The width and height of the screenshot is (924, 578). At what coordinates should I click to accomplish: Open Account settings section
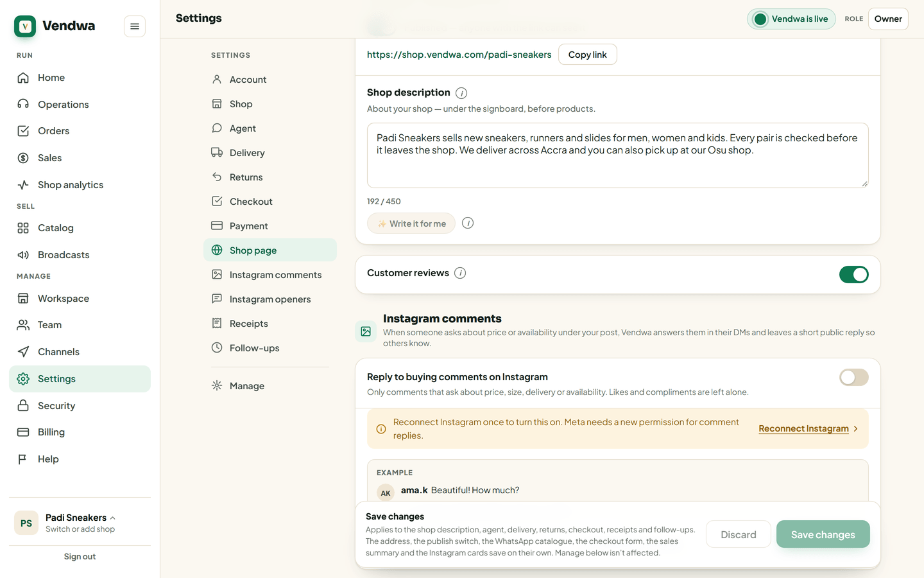tap(270, 80)
